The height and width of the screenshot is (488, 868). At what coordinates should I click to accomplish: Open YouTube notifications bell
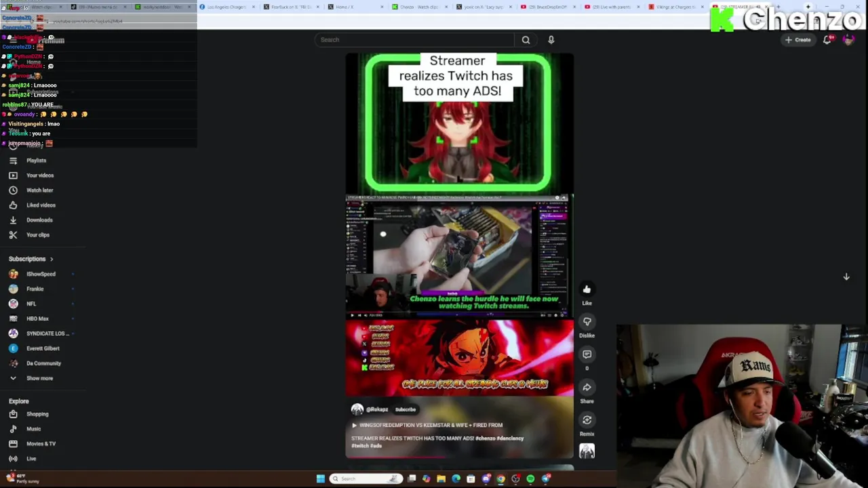827,40
